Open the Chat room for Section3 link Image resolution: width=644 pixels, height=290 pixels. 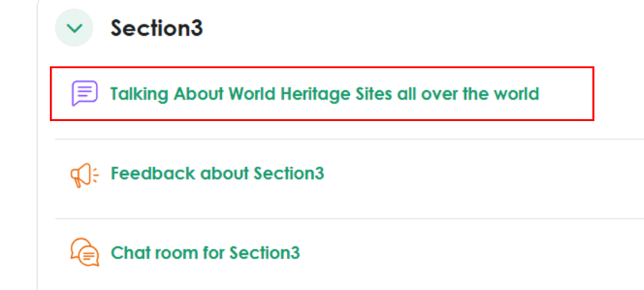(205, 253)
